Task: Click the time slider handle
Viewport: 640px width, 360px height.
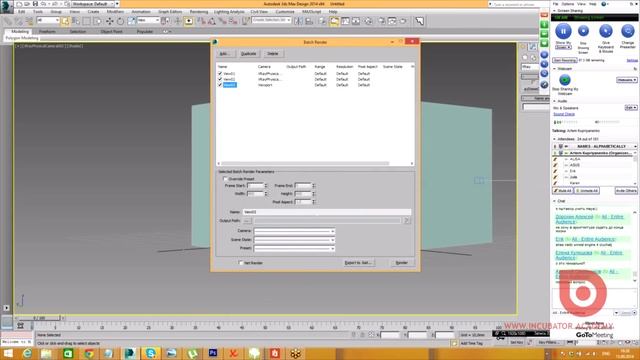Action: 40,318
